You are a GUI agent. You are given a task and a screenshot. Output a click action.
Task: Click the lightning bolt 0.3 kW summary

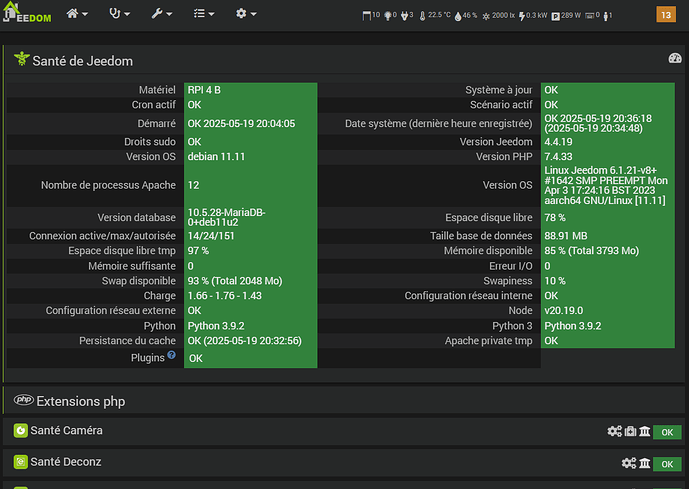coord(533,16)
